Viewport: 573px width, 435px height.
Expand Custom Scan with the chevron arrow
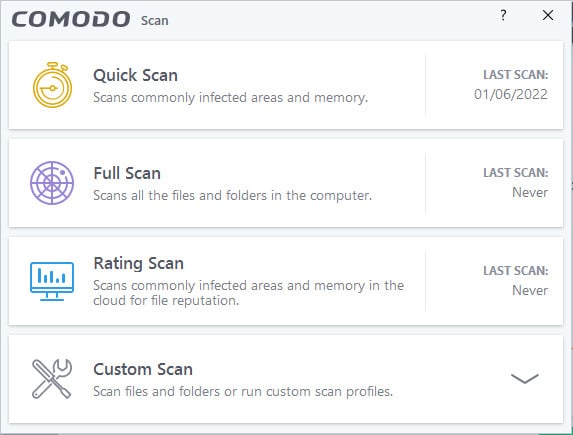[x=525, y=379]
